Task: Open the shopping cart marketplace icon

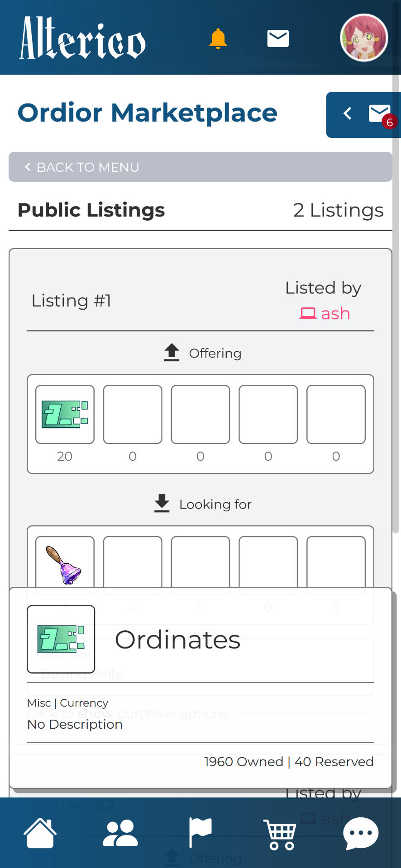Action: coord(280,833)
